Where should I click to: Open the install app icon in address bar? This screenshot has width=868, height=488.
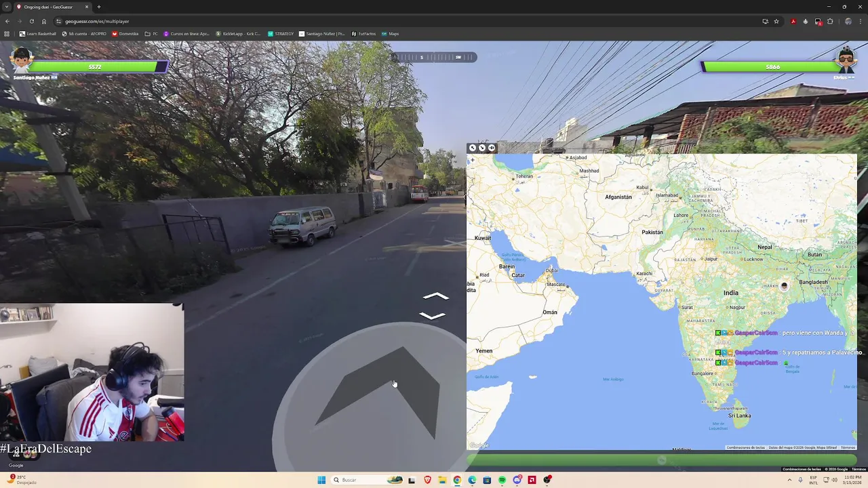[765, 21]
